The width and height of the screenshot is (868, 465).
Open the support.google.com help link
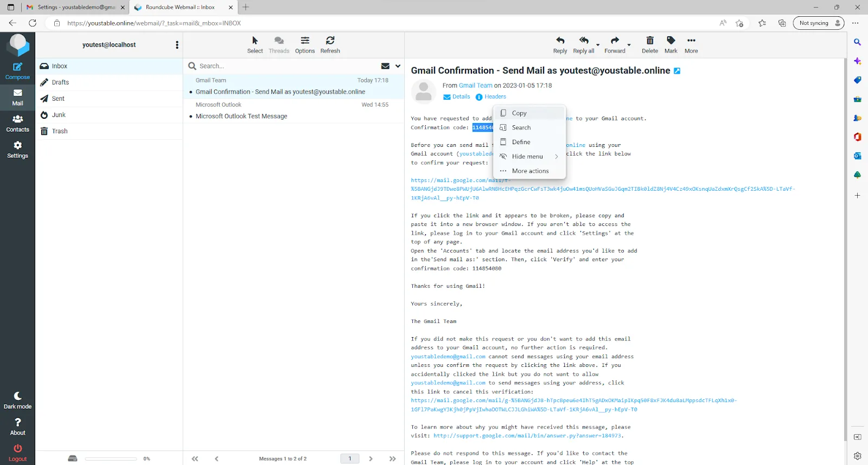[527, 436]
